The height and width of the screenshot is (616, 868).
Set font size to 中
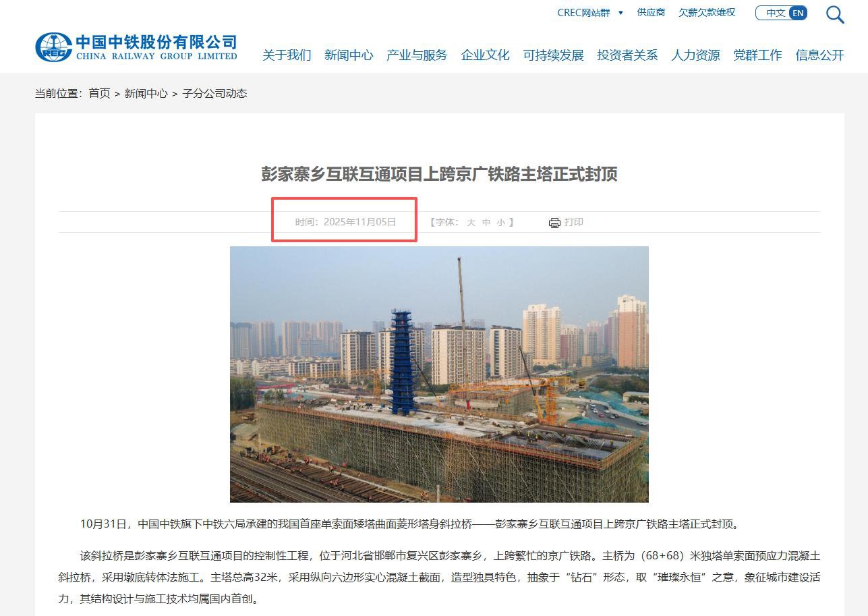coord(486,222)
